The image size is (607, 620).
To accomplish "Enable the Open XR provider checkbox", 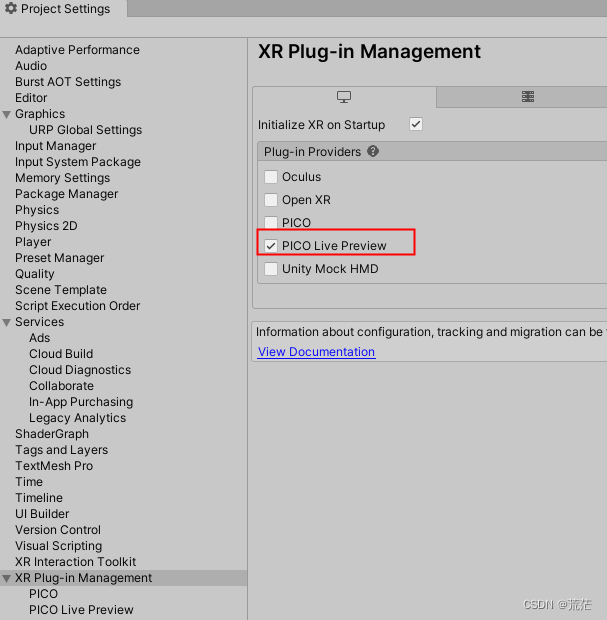I will coord(271,200).
